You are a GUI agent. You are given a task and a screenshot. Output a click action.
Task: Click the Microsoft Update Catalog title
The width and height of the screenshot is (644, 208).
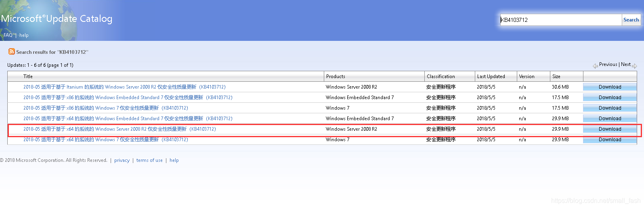57,19
